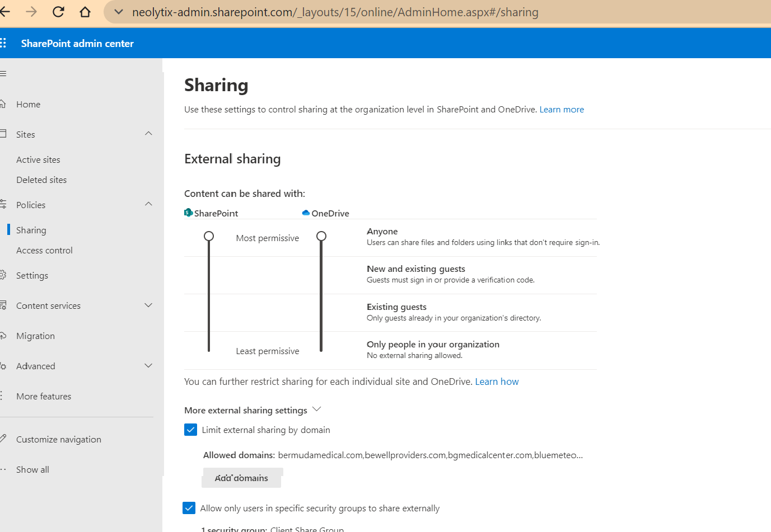Uncheck Allow only users in specific security groups
771x532 pixels.
click(189, 508)
